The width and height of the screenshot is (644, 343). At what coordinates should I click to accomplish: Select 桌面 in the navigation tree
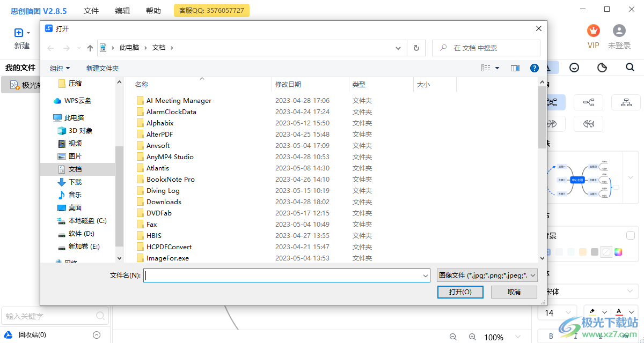(x=75, y=208)
